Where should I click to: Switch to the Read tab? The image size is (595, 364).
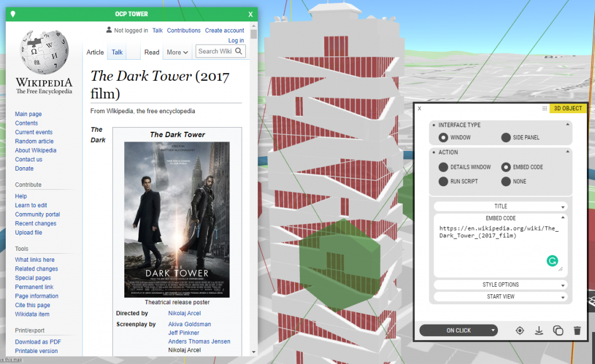pyautogui.click(x=152, y=52)
